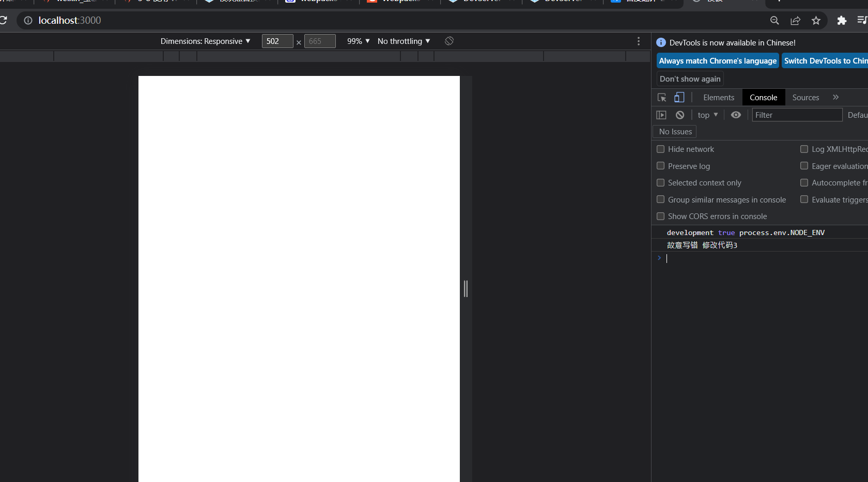
Task: Select the 故意写错 修改代码3 log line
Action: 702,245
